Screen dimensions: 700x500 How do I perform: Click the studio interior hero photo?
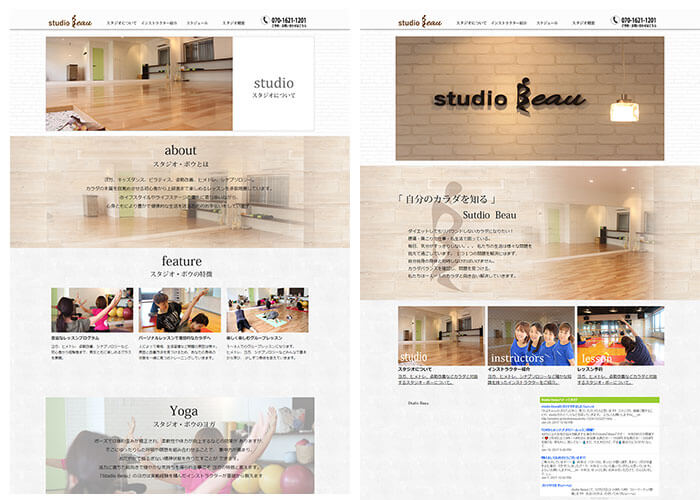pos(139,84)
